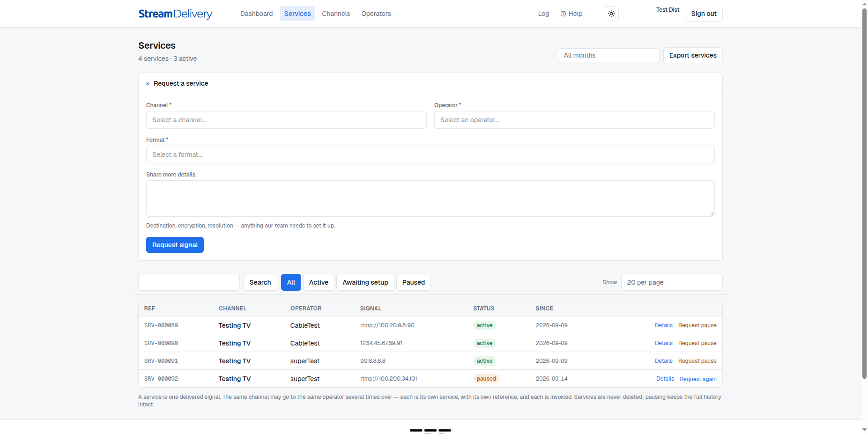Viewport: 868px width, 434px height.
Task: Click the rtmp://100.200.34.101 signal value
Action: pos(389,379)
